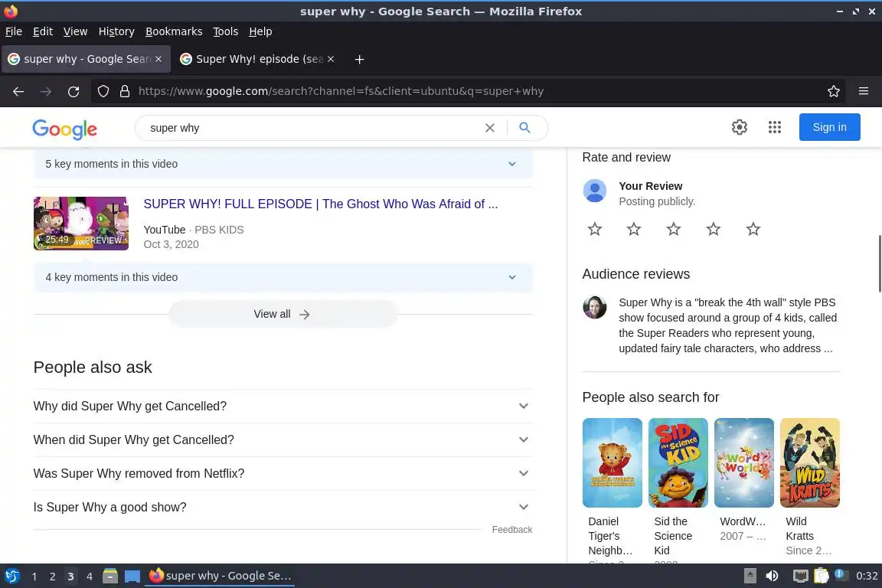
Task: Expand 'When did Super Why get Cancelled?'
Action: [283, 440]
